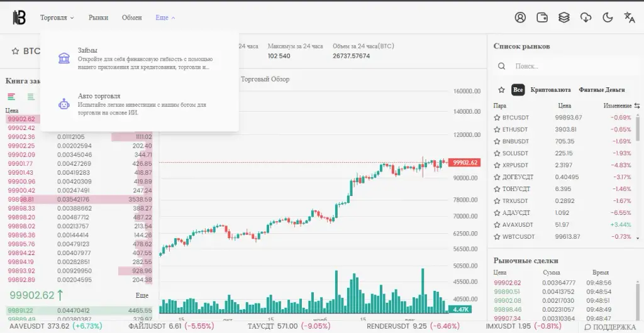
Task: Open the language translate icon
Action: pyautogui.click(x=629, y=17)
